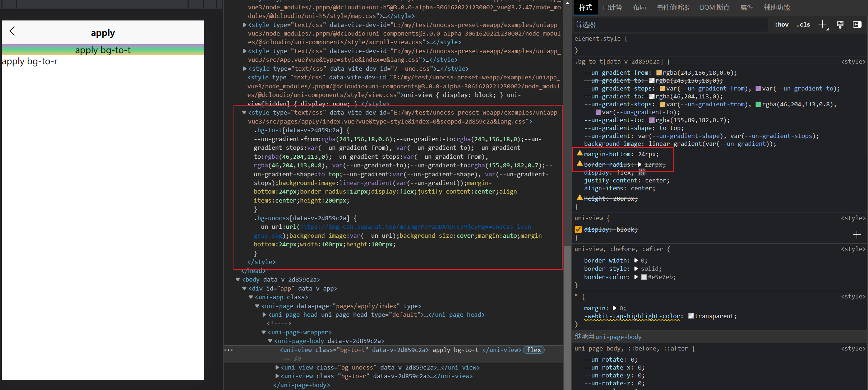Viewport: 868px width, 390px height.
Task: Open the gray.svg background image link
Action: pyautogui.click(x=268, y=236)
